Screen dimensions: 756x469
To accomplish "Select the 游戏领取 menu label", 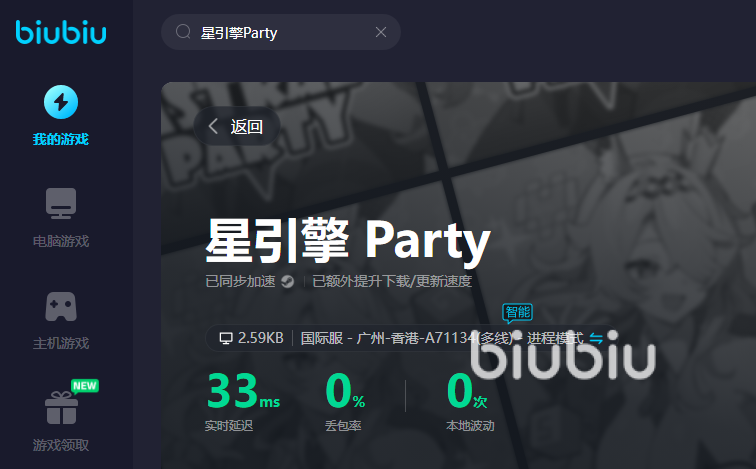I will (x=61, y=445).
